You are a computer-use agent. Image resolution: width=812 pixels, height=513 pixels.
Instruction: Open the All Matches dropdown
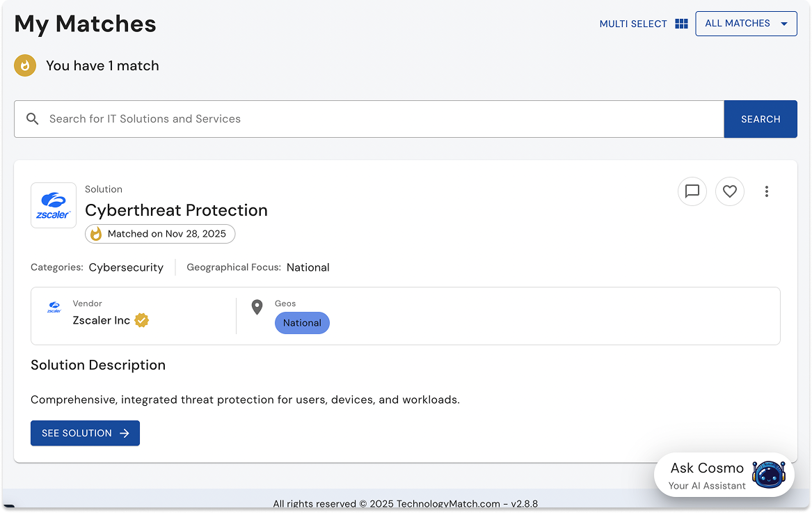coord(746,24)
